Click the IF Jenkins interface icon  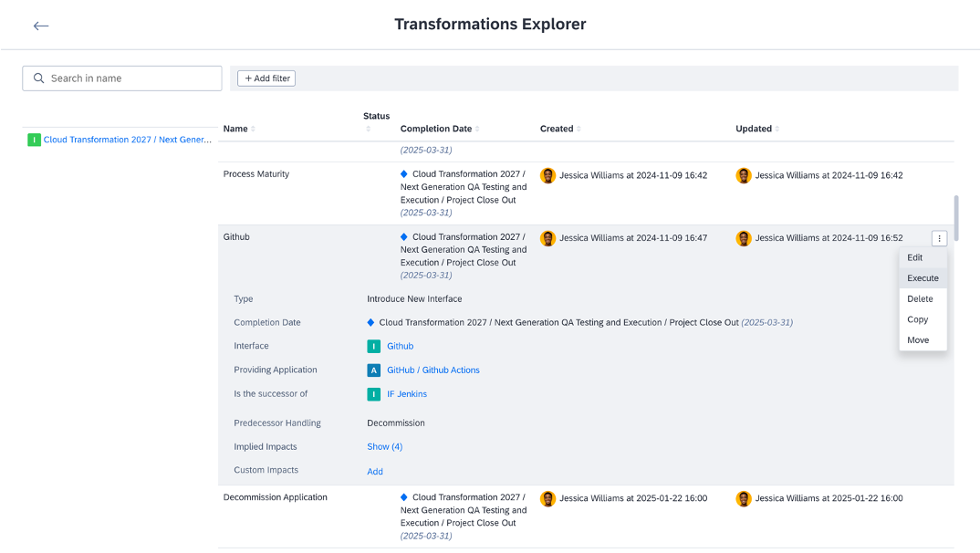pos(374,394)
